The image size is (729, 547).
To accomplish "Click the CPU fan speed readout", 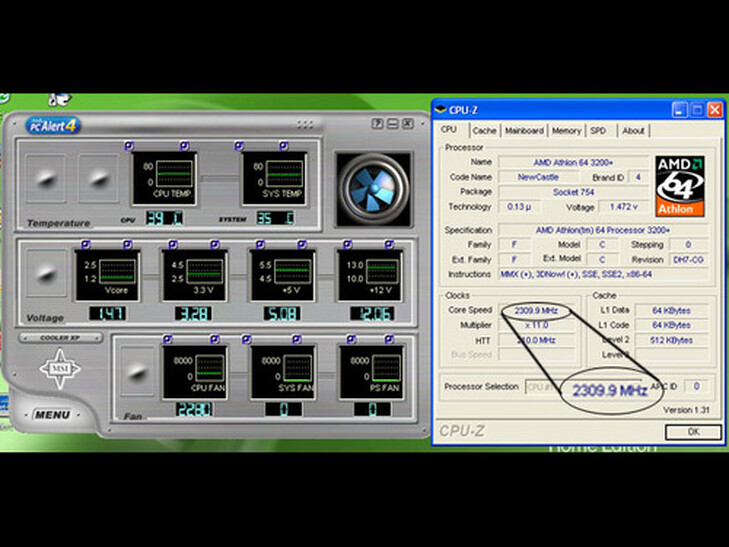I will (x=194, y=409).
